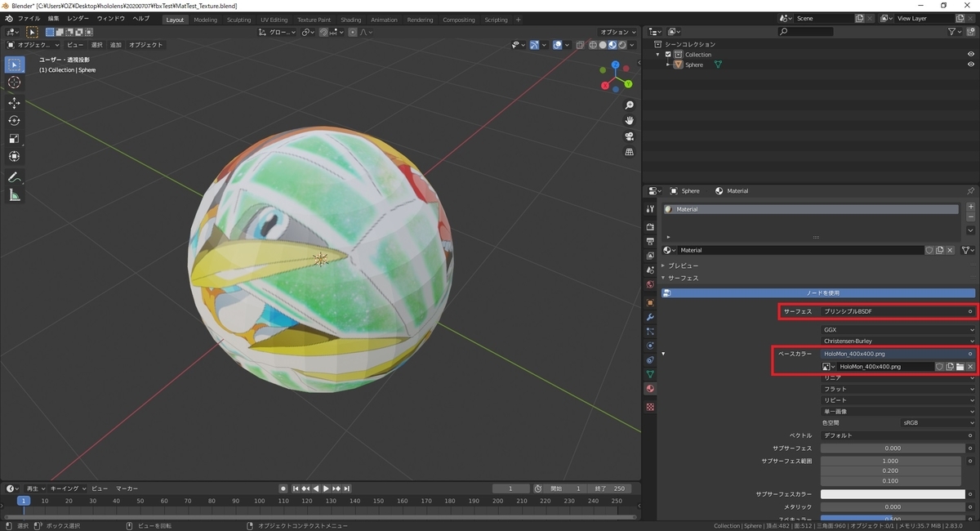Viewport: 980px width, 531px height.
Task: Hide Sphere using its eye icon
Action: [x=971, y=65]
